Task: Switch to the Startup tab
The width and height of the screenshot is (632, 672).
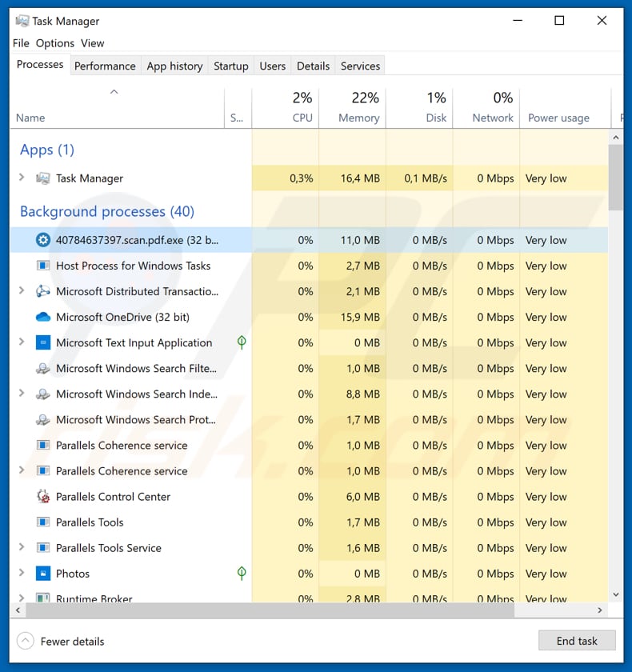Action: [231, 66]
